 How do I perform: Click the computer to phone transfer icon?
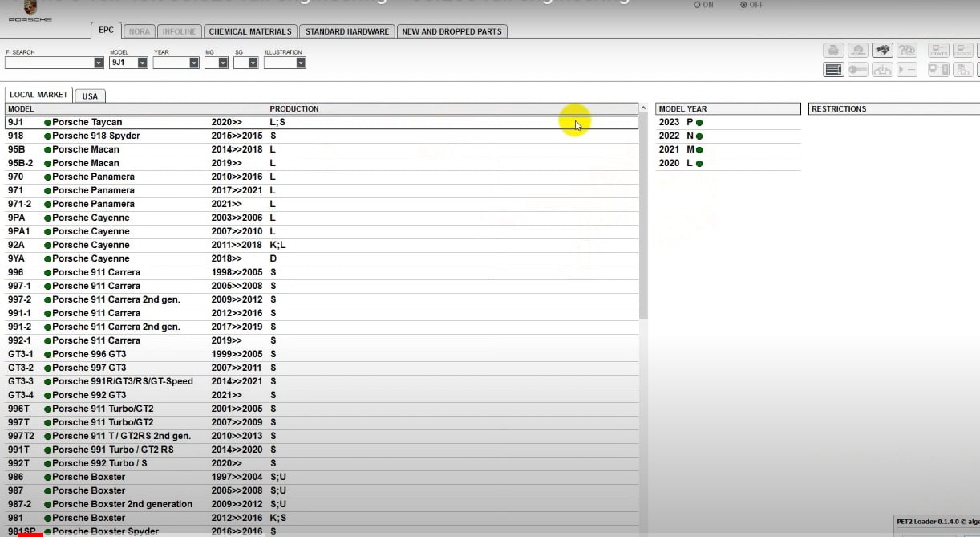click(x=938, y=70)
